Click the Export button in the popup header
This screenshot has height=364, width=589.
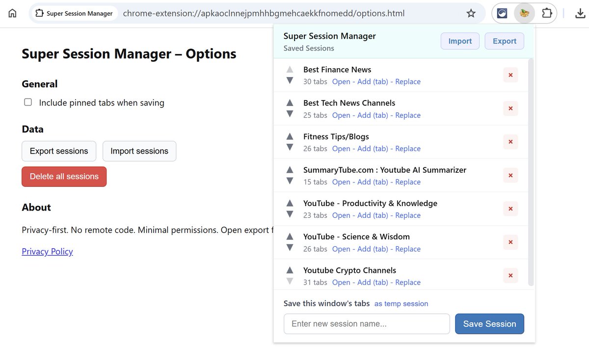504,41
